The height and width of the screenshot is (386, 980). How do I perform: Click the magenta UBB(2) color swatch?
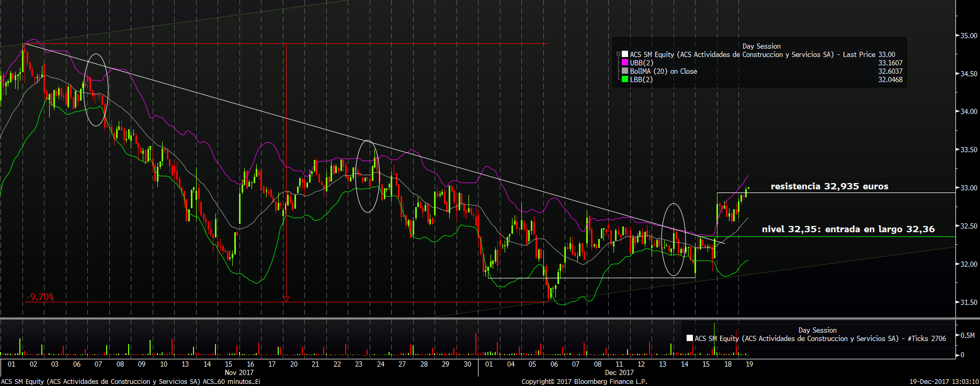[625, 63]
